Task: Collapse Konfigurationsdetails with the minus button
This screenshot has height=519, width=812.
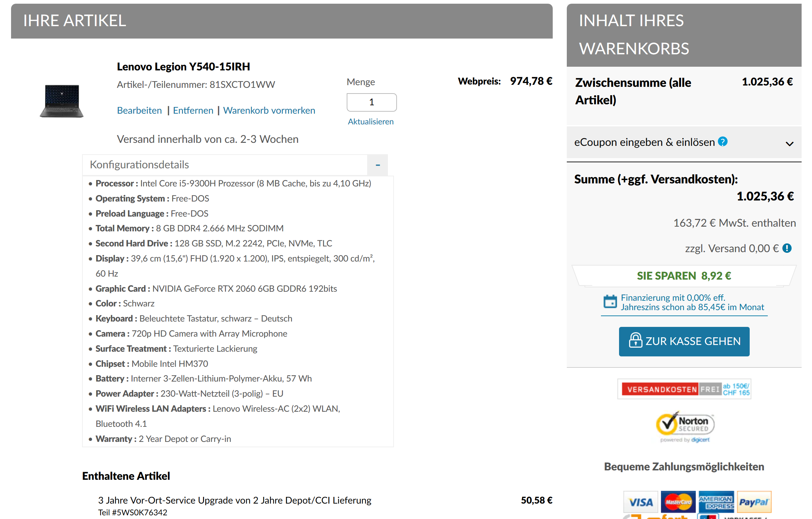Action: (377, 165)
